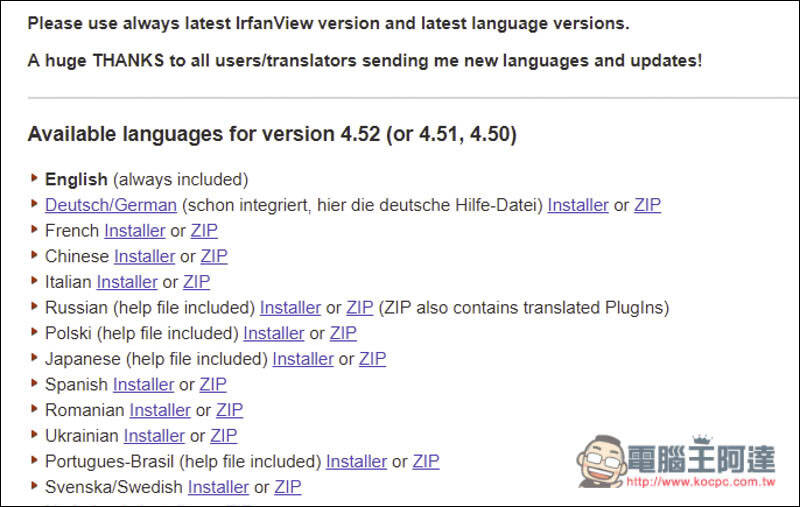Download the Romanian ZIP
This screenshot has height=507, width=800.
coord(230,410)
